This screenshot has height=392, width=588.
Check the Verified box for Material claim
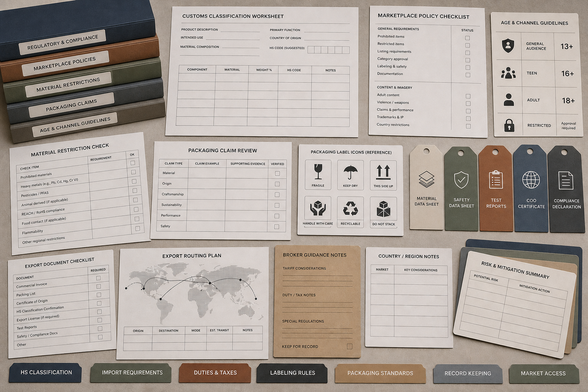pos(277,173)
